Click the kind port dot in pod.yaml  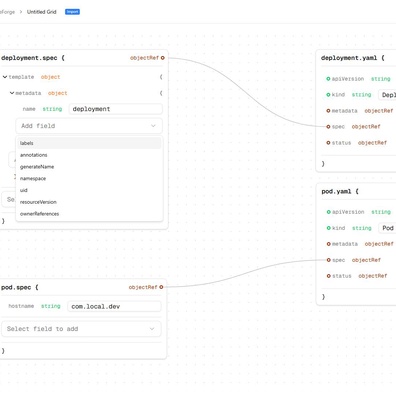[328, 228]
